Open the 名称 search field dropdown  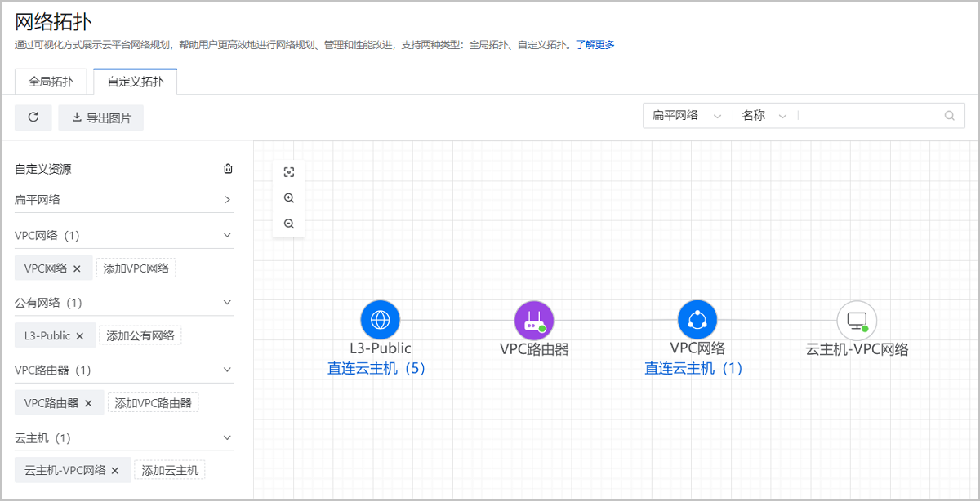pyautogui.click(x=764, y=116)
